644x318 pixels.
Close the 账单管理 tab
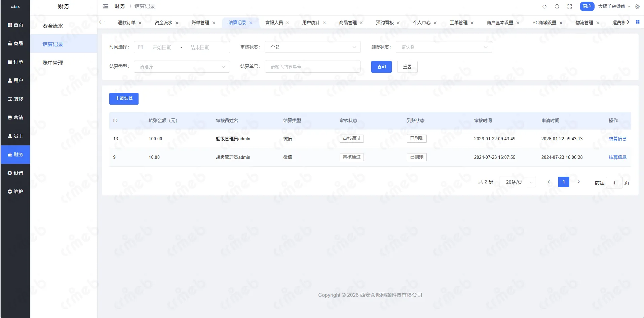pyautogui.click(x=214, y=23)
